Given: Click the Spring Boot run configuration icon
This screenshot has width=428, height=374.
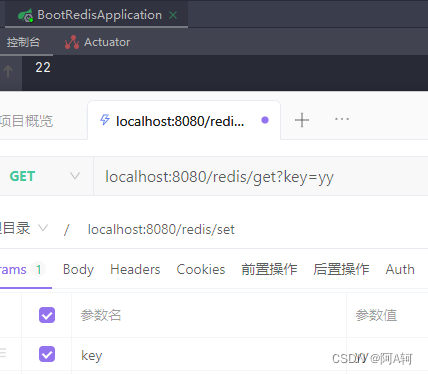Looking at the screenshot, I should click(x=25, y=15).
